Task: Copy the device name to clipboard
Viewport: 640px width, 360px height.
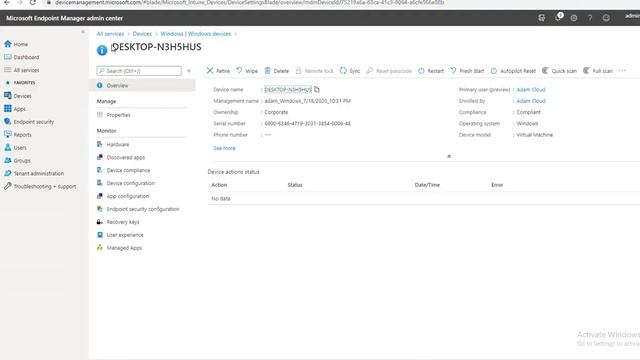Action: point(317,89)
